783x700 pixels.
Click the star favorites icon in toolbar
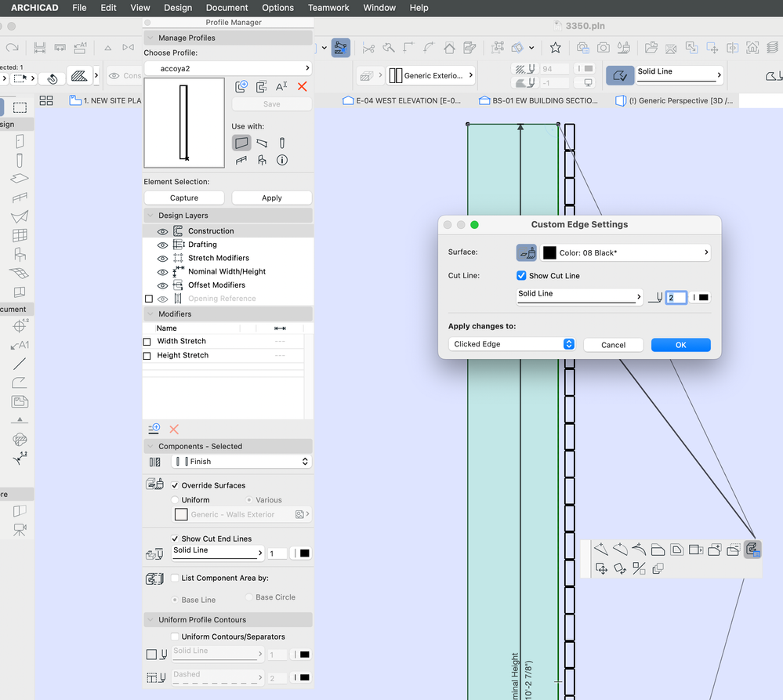(x=555, y=48)
